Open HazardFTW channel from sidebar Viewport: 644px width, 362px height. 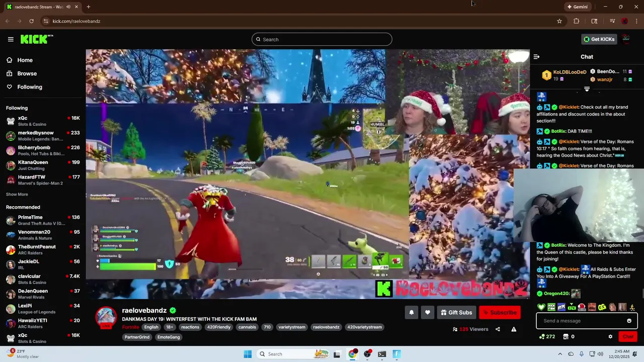pos(43,180)
